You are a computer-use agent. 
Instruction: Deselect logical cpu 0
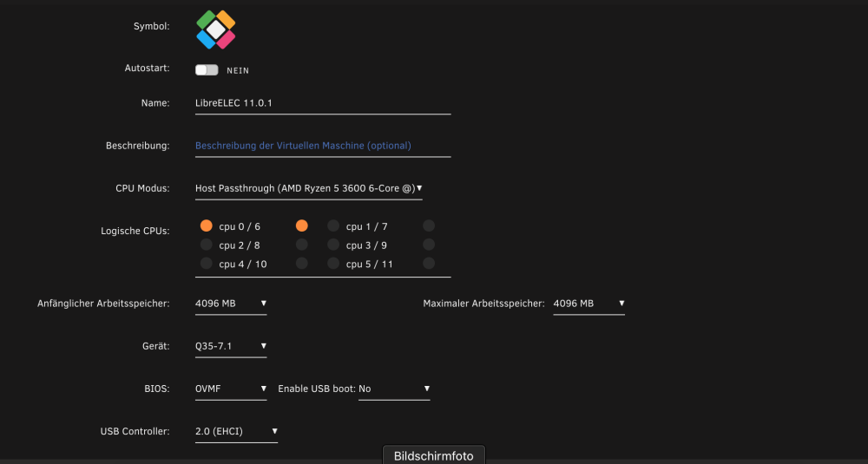(x=207, y=225)
